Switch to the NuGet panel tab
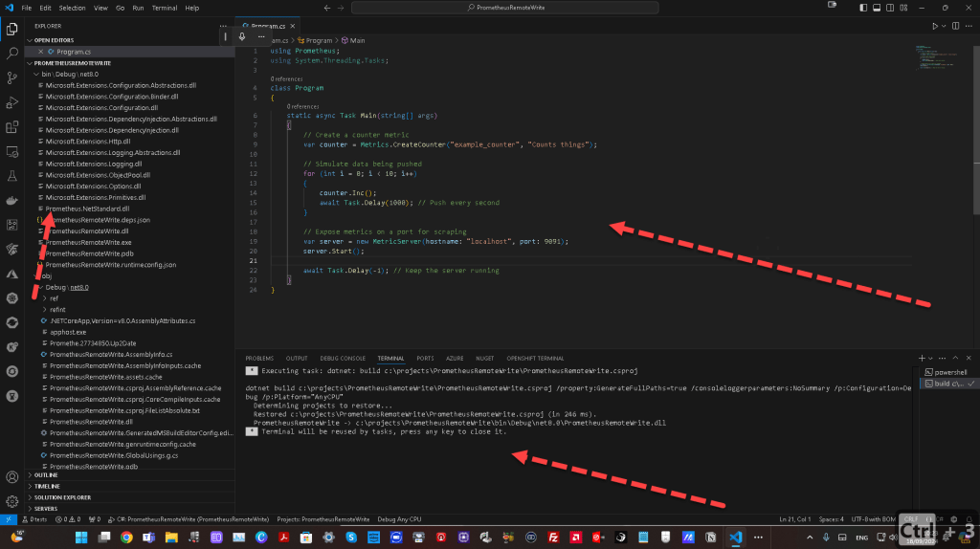 (484, 359)
